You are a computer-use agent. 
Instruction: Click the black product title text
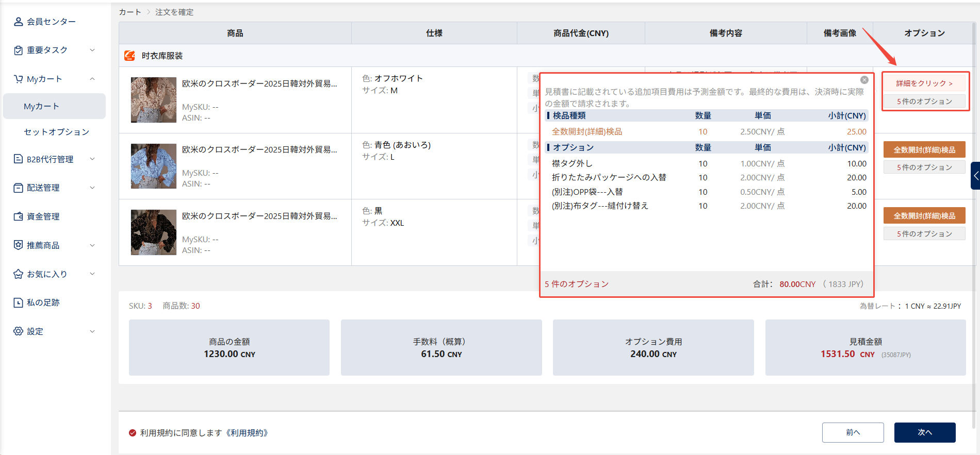259,216
